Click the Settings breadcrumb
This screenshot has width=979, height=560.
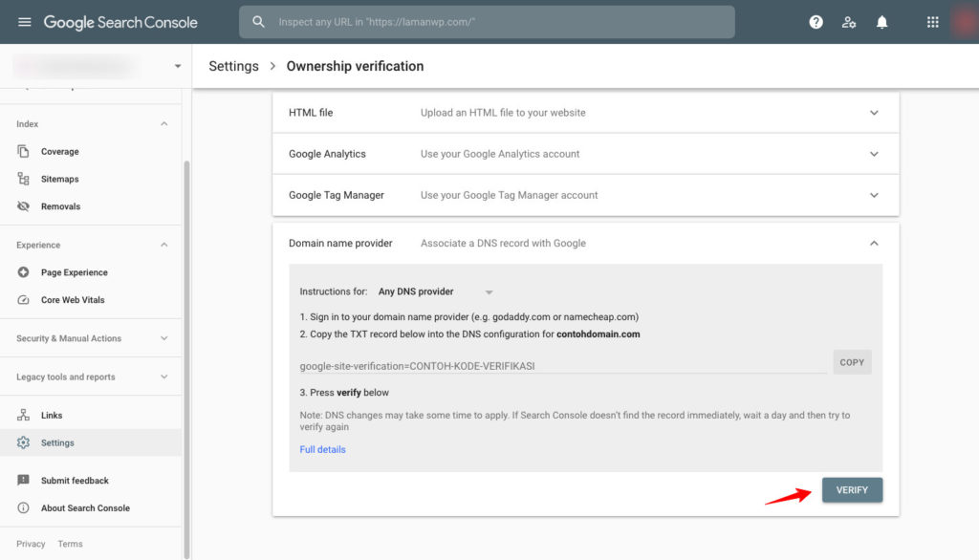(233, 66)
